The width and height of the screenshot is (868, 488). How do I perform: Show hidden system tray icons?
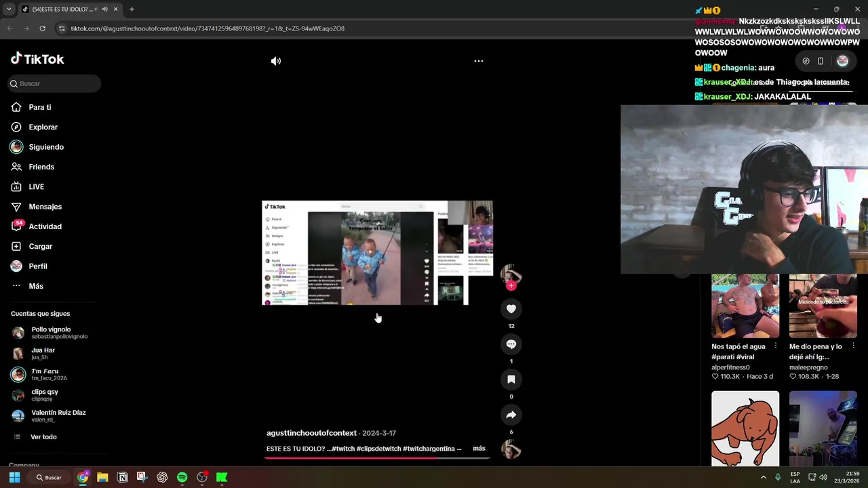763,477
